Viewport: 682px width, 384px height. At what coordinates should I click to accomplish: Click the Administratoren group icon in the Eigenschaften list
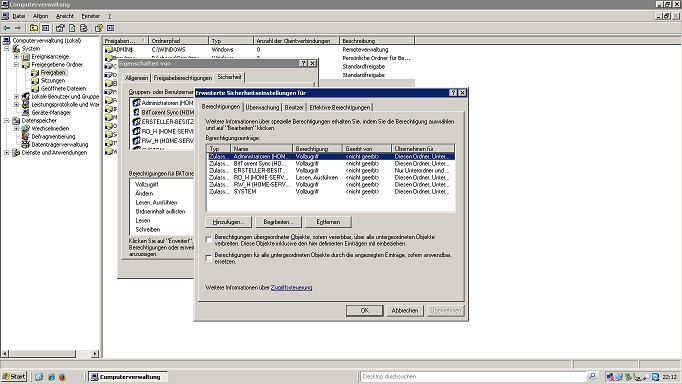point(136,103)
